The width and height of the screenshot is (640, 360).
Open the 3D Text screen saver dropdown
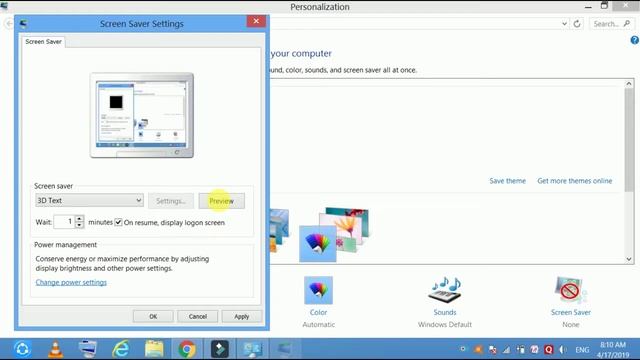(x=89, y=200)
